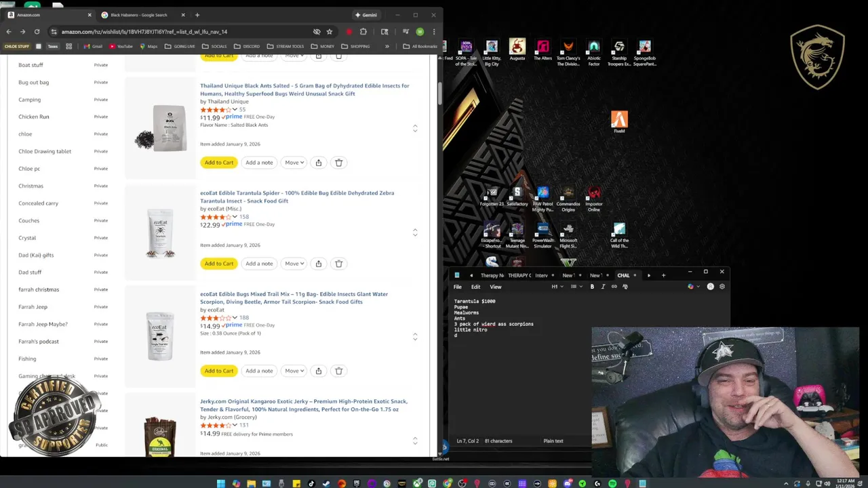
Task: Click the Tarantula Spider product thumbnail
Action: [161, 234]
